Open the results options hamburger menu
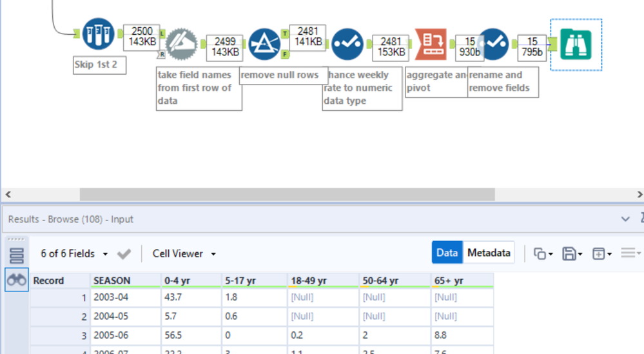This screenshot has height=354, width=644. coord(630,253)
